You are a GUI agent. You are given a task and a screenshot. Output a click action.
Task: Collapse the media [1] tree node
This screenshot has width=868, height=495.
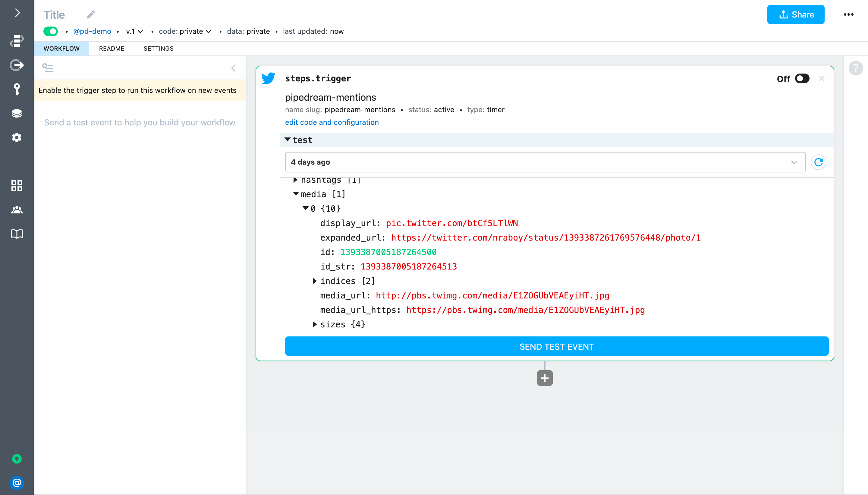pyautogui.click(x=296, y=194)
